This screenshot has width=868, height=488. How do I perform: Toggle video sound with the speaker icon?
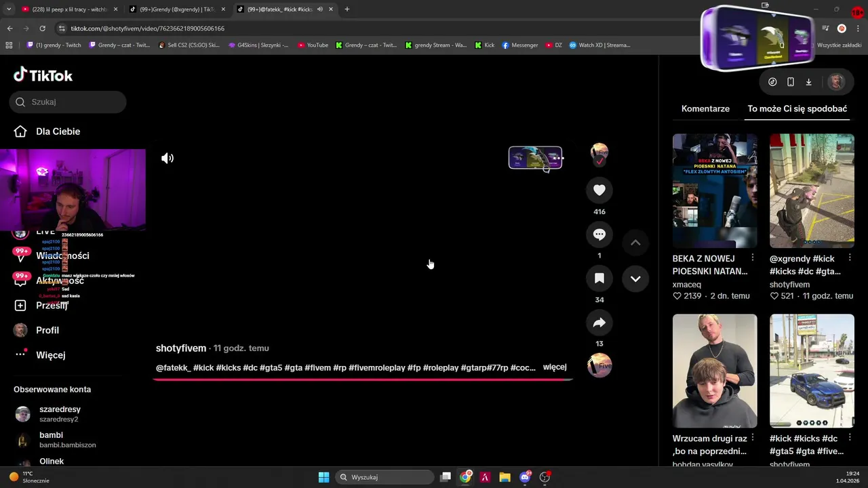pos(167,158)
